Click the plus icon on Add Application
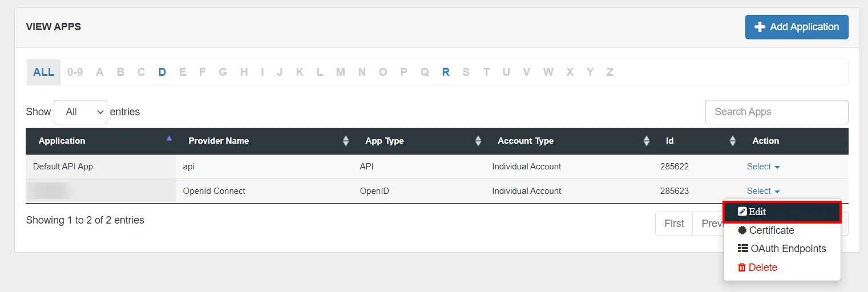The height and width of the screenshot is (292, 868). click(760, 27)
